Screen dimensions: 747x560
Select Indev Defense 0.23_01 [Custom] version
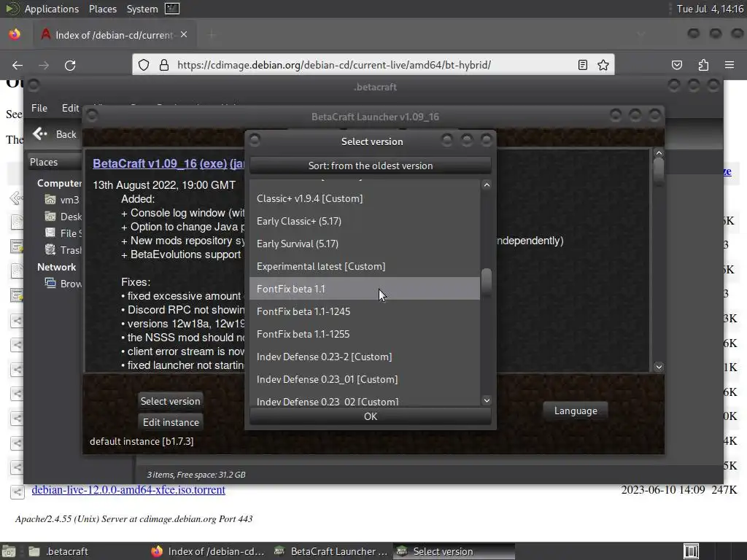(x=365, y=379)
